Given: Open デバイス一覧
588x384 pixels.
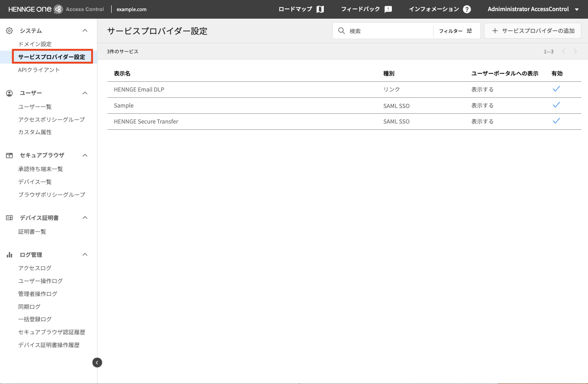Looking at the screenshot, I should (35, 182).
